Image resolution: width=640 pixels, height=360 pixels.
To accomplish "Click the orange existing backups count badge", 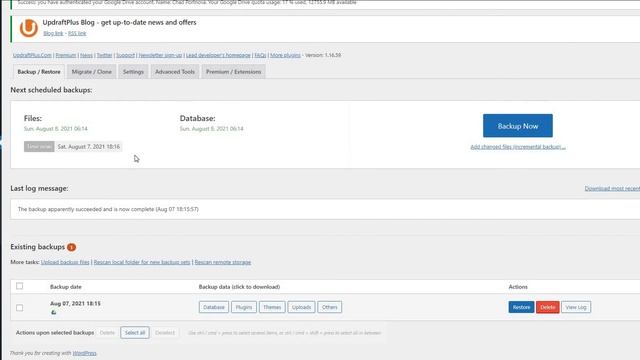I will tap(71, 247).
